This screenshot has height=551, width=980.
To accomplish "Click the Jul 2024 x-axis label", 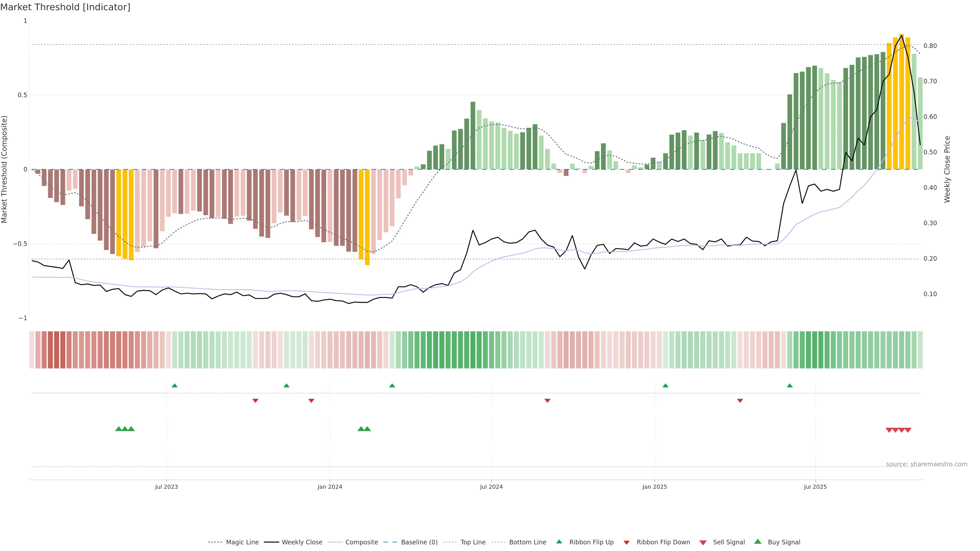I will pyautogui.click(x=491, y=487).
